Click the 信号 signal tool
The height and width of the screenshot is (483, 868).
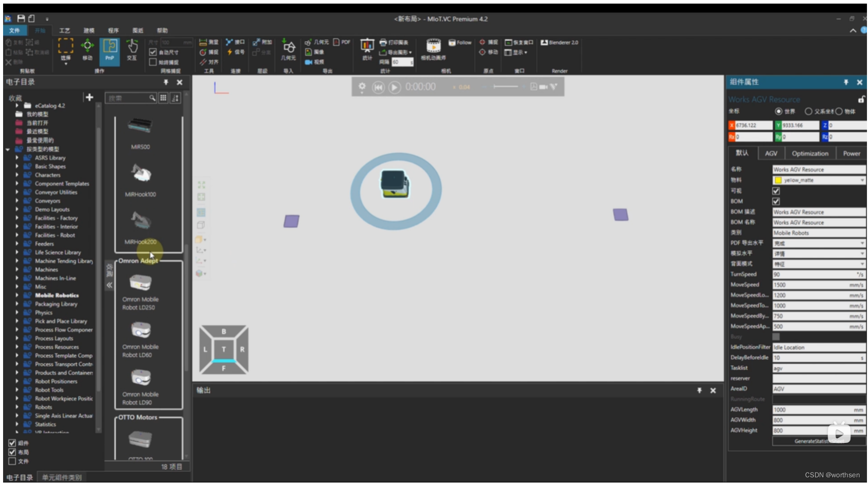coord(235,52)
